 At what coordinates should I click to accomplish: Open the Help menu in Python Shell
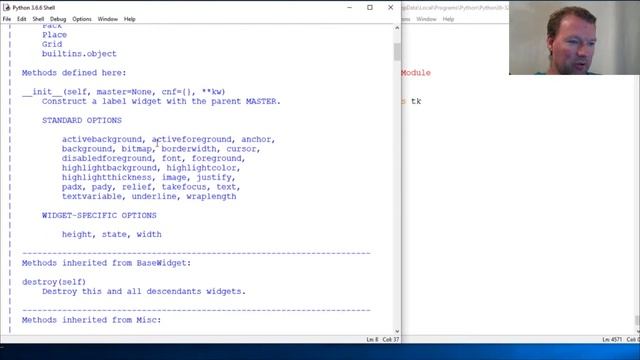(x=130, y=19)
